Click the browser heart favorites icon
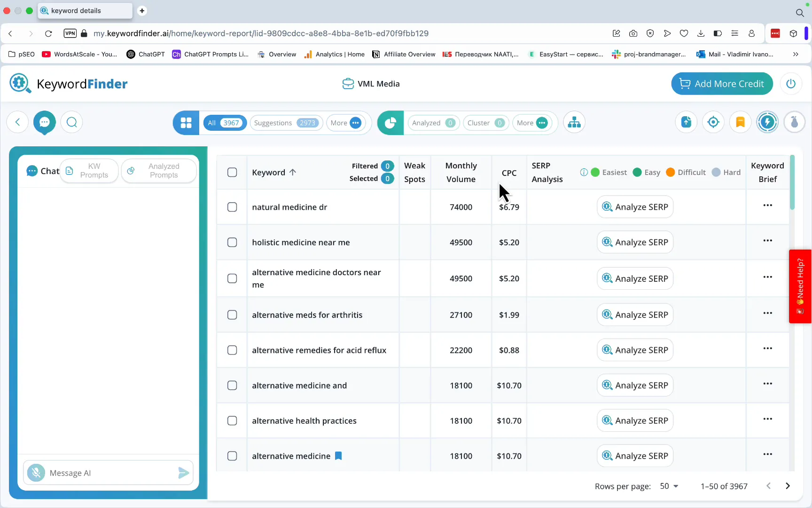The image size is (812, 508). (x=684, y=33)
